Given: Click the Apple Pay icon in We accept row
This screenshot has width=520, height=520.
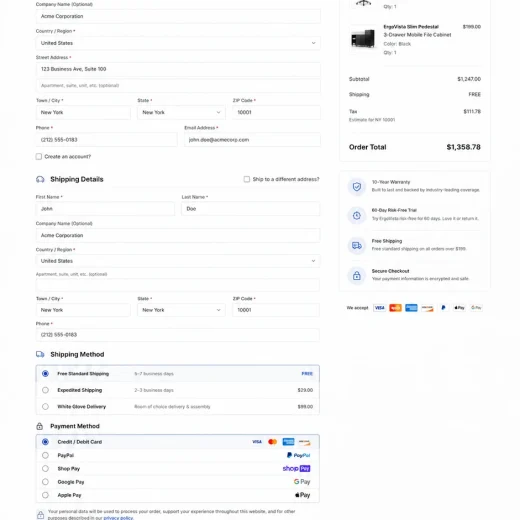Looking at the screenshot, I should coord(459,308).
